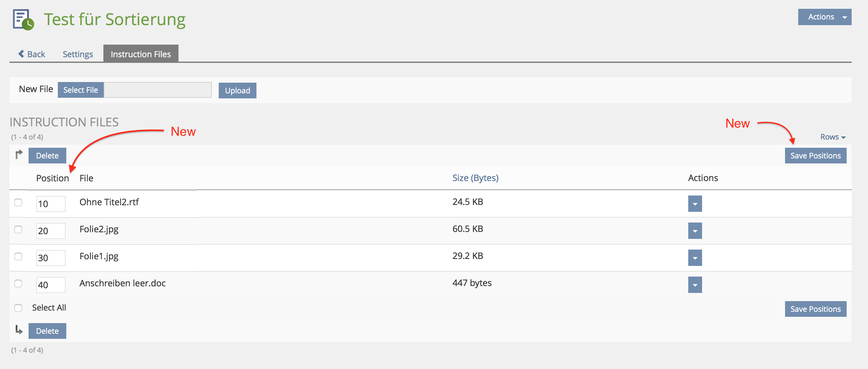
Task: Expand the Rows dropdown
Action: click(832, 137)
